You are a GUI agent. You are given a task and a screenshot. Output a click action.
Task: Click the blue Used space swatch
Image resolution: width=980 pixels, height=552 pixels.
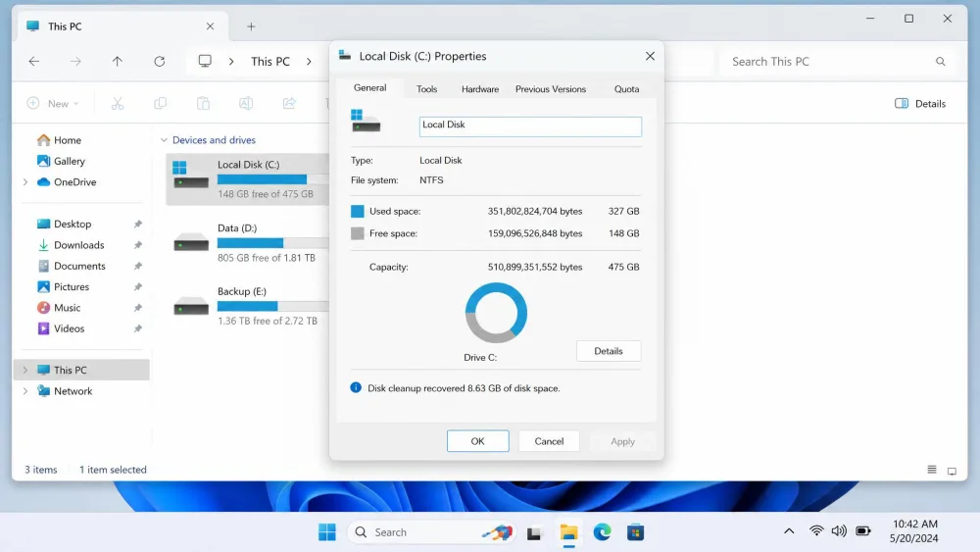coord(358,212)
